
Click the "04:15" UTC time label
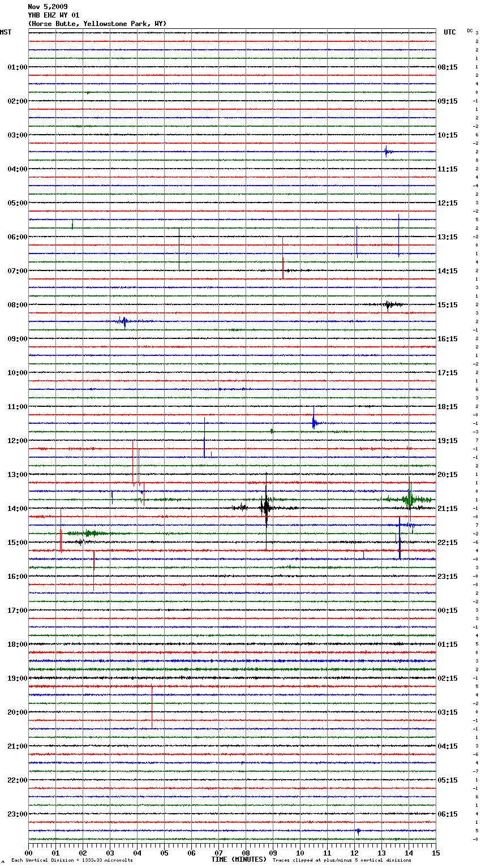click(448, 746)
